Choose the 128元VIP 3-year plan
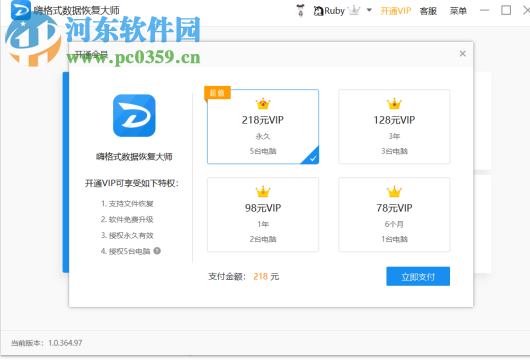This screenshot has width=530, height=362. pos(394,126)
